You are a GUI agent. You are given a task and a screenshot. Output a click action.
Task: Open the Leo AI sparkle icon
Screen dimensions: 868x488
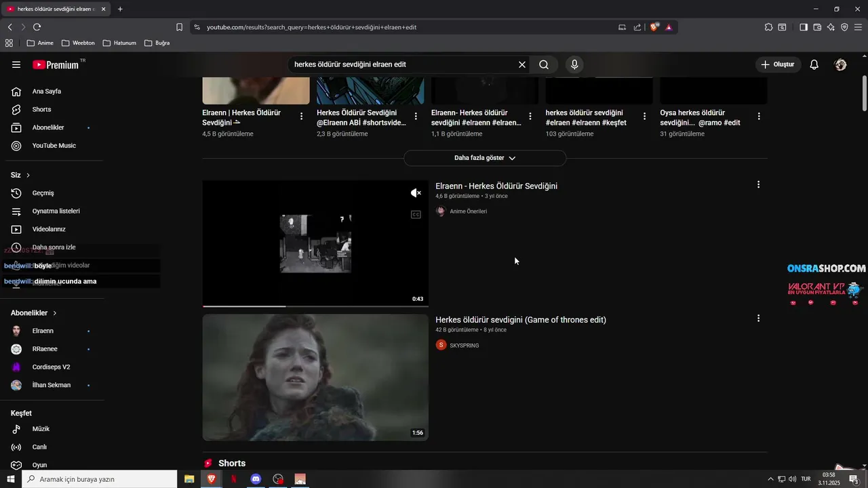tap(831, 27)
